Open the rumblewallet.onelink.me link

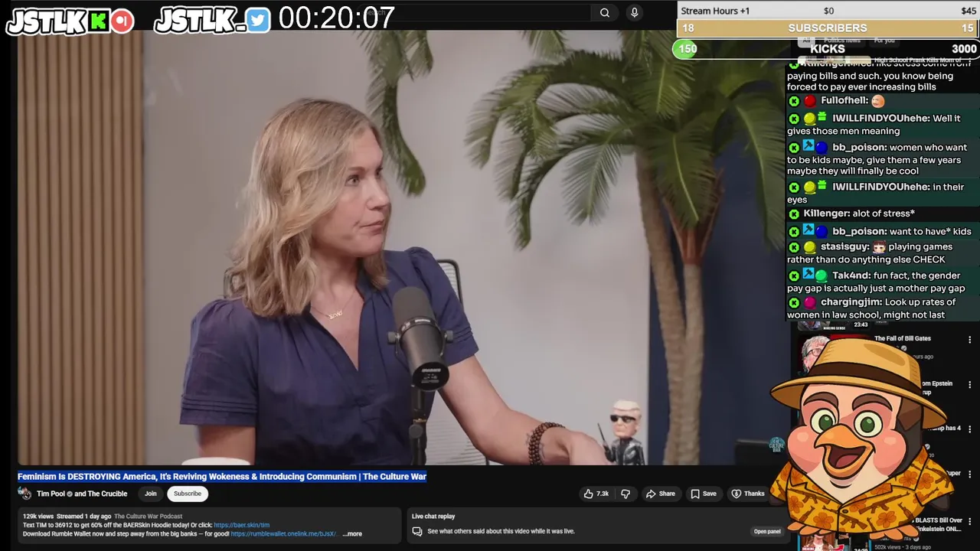coord(284,534)
